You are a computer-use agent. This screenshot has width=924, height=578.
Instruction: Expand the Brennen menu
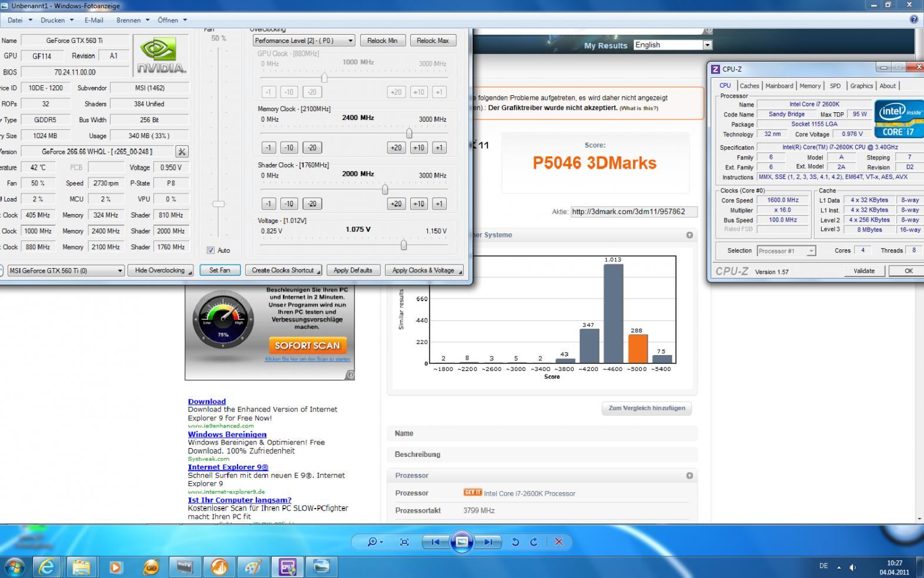pyautogui.click(x=133, y=20)
